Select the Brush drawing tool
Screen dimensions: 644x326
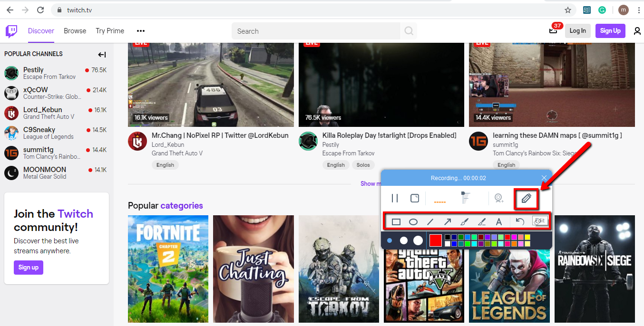coord(465,221)
